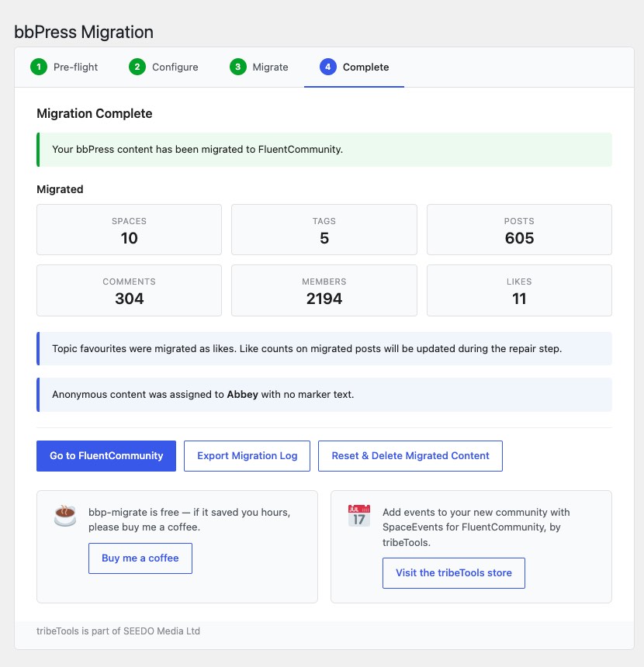Click the 'Anonymous content was assigned to Abbey' notice
The height and width of the screenshot is (667, 644).
pyautogui.click(x=324, y=395)
